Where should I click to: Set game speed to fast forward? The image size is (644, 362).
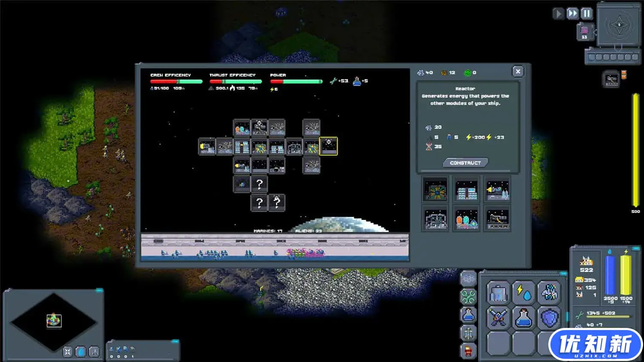pos(572,14)
